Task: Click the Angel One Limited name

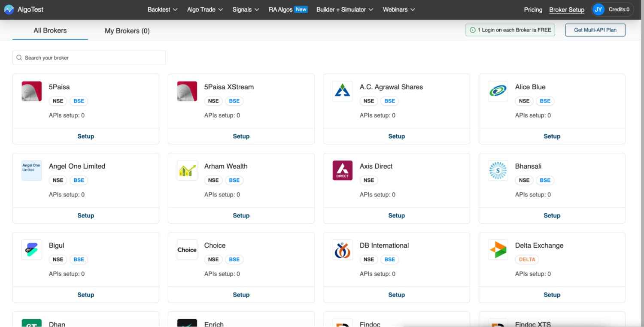Action: click(x=77, y=166)
